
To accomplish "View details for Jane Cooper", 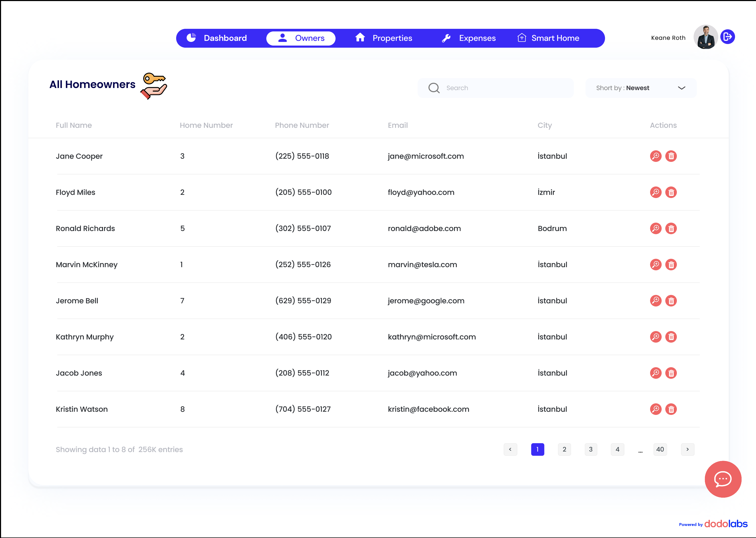I will 656,156.
